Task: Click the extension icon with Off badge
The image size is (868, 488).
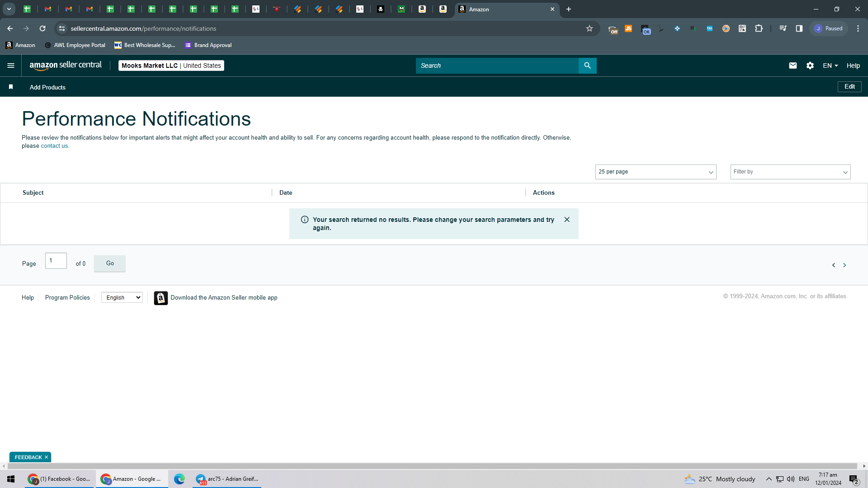Action: pyautogui.click(x=613, y=29)
